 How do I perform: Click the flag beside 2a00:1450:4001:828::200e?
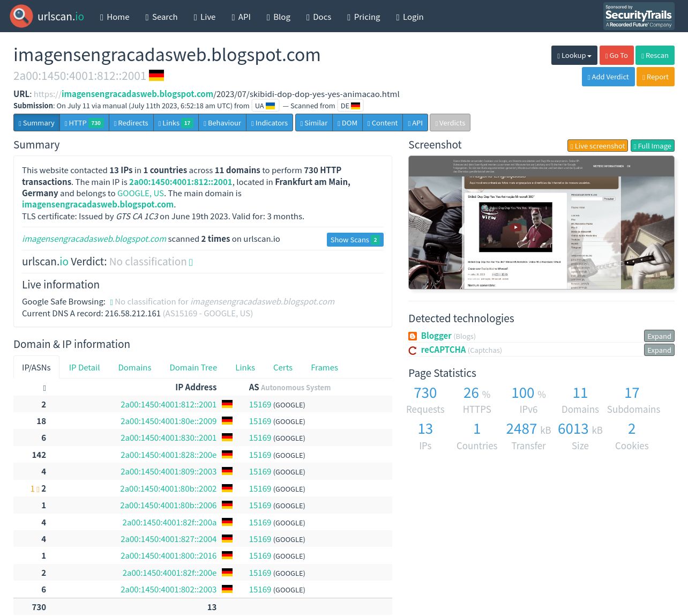(x=227, y=455)
